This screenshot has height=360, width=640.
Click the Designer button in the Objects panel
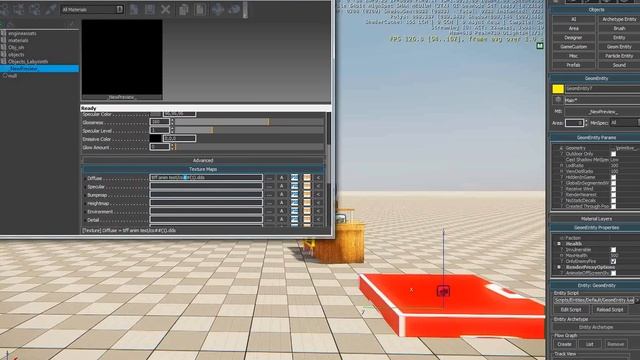pos(573,38)
